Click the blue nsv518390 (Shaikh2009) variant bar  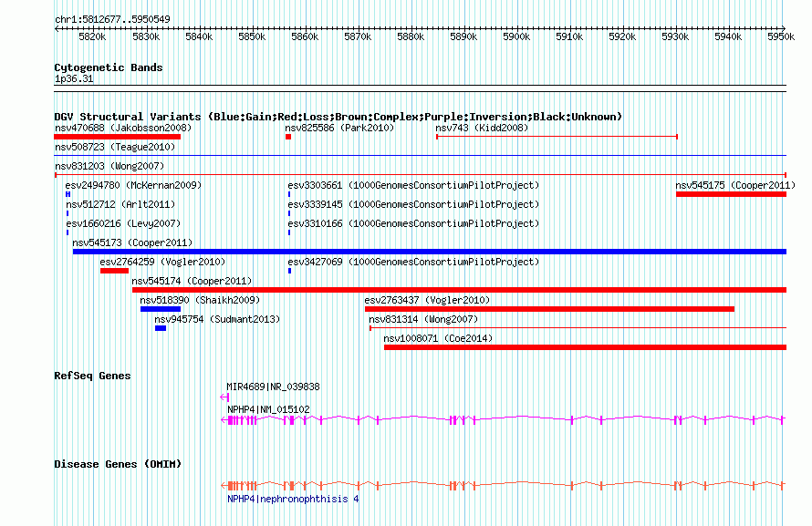click(x=160, y=309)
